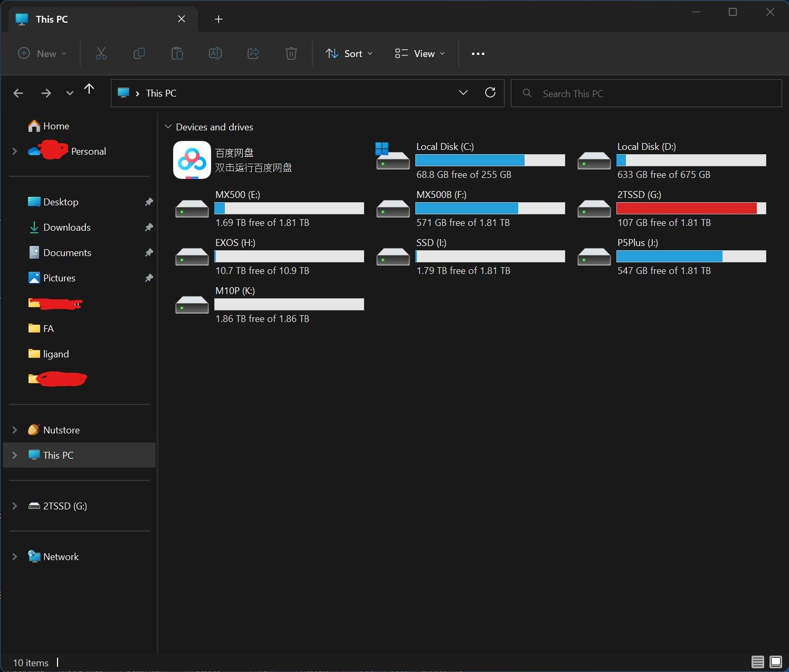
Task: Switch to large icons view in status bar
Action: click(776, 661)
